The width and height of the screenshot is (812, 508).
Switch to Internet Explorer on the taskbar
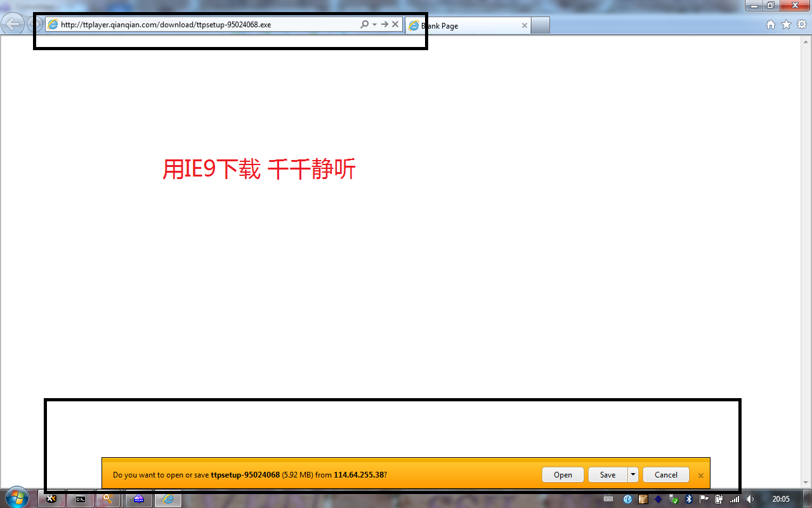click(168, 499)
